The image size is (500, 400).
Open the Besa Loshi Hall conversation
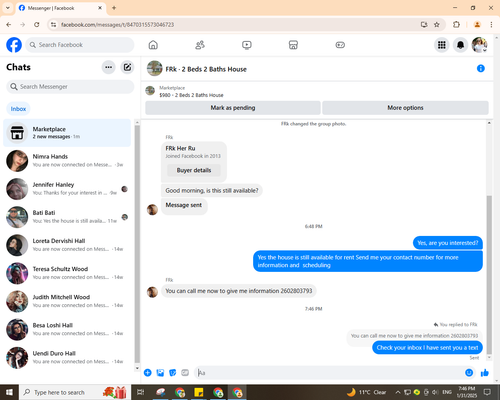point(67,329)
